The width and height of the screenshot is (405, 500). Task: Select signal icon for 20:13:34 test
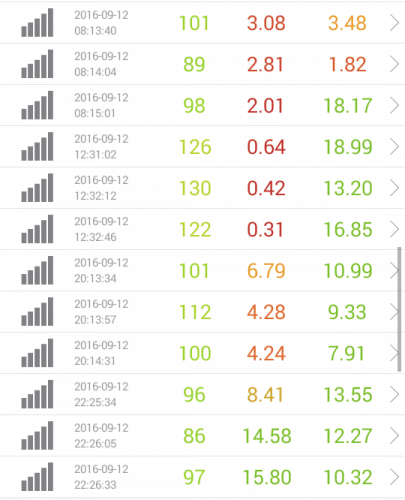pyautogui.click(x=37, y=270)
